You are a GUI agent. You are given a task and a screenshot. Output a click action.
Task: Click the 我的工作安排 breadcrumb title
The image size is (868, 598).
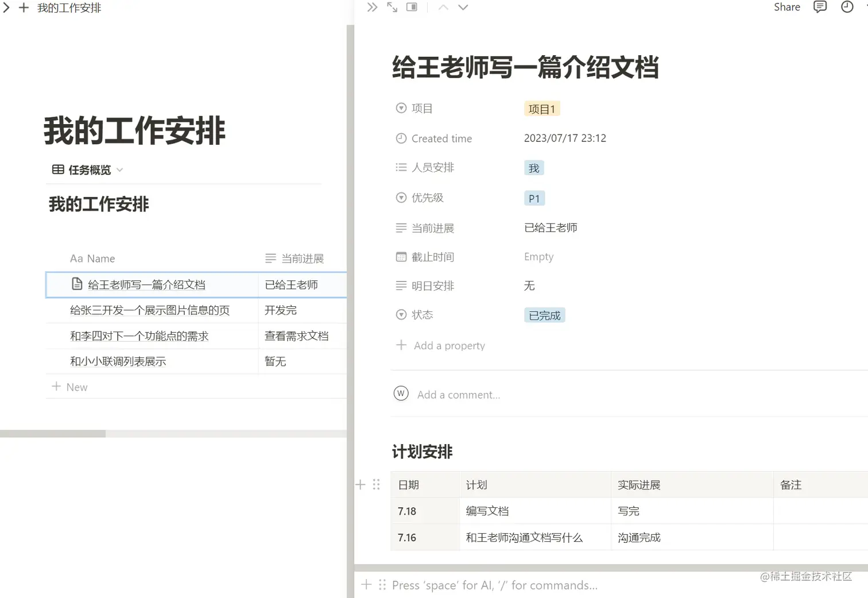(69, 8)
